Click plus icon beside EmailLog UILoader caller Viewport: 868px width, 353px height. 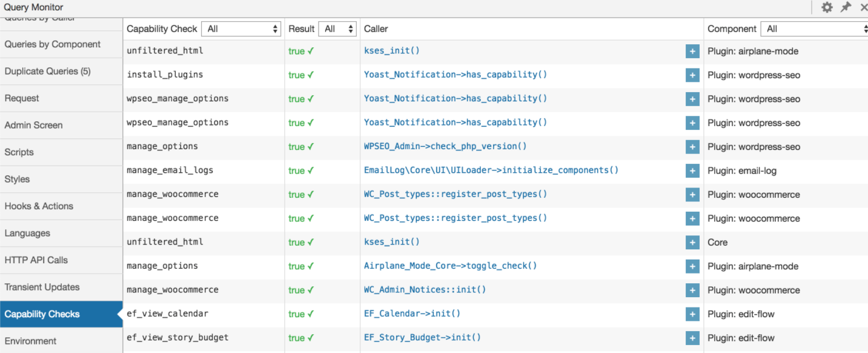click(x=692, y=170)
